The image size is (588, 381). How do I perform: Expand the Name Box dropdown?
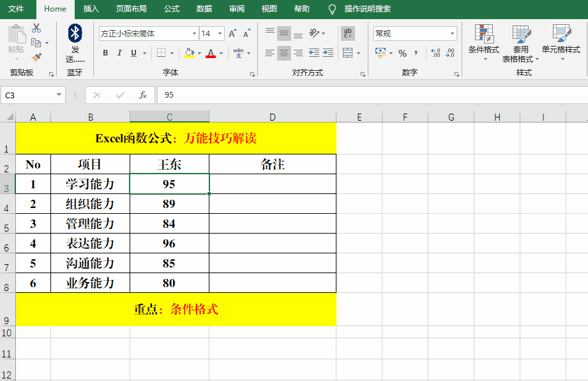pos(59,95)
